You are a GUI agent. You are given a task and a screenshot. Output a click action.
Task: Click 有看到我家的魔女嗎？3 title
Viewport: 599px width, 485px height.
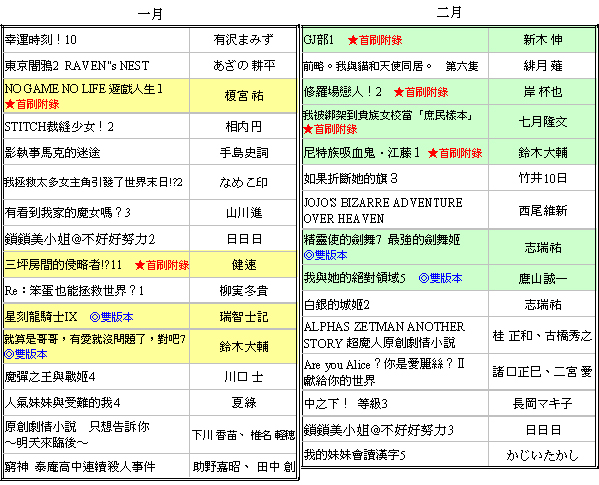pos(68,212)
